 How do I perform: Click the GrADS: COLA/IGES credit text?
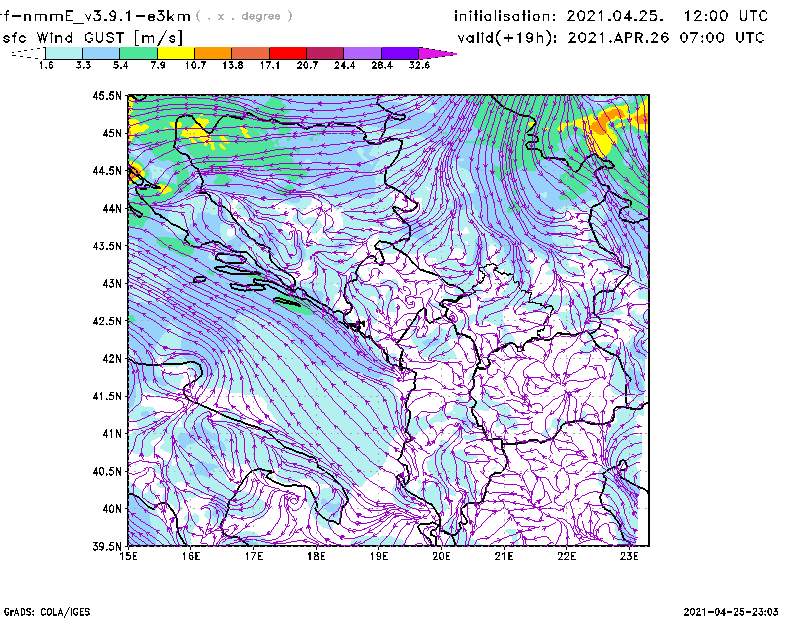click(x=47, y=612)
